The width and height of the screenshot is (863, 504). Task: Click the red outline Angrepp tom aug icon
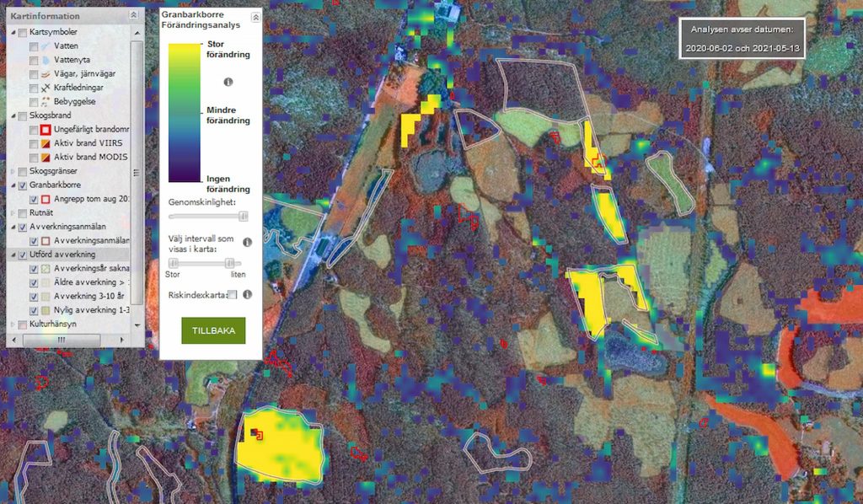click(x=46, y=199)
